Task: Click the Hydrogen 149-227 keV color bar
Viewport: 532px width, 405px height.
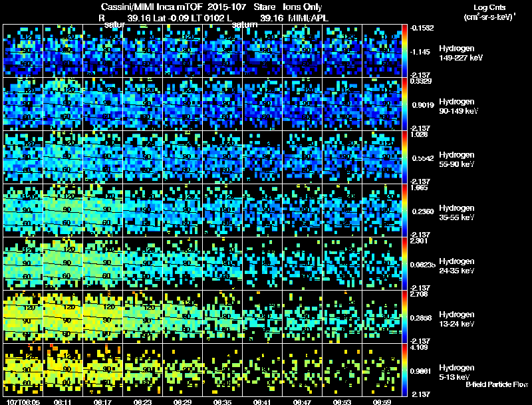Action: coord(404,51)
